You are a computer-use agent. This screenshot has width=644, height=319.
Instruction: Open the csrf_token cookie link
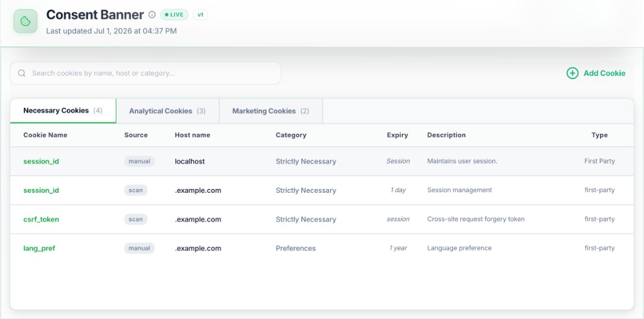tap(41, 219)
